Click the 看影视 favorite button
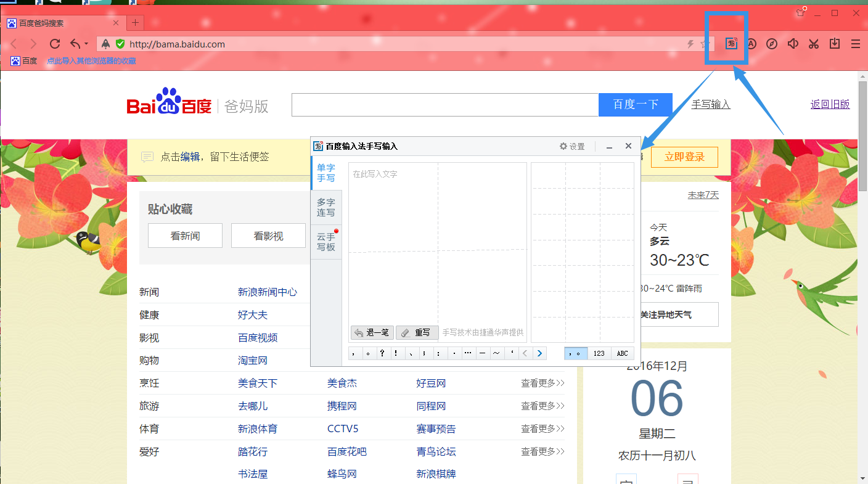 coord(268,236)
